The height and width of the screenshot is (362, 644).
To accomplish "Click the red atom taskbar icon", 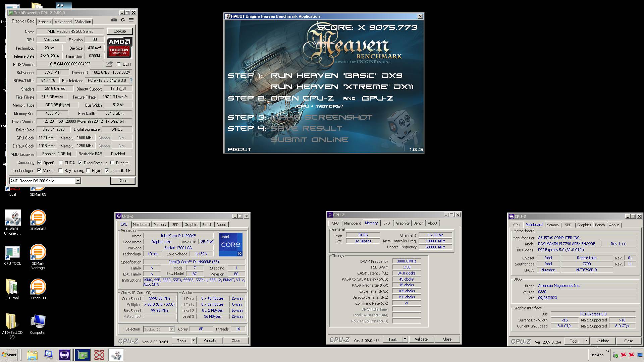I will [99, 355].
